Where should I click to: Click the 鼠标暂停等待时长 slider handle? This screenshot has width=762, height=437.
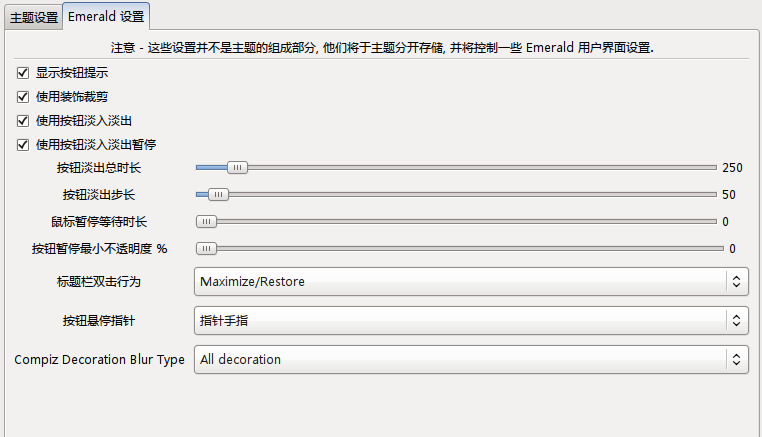click(207, 222)
